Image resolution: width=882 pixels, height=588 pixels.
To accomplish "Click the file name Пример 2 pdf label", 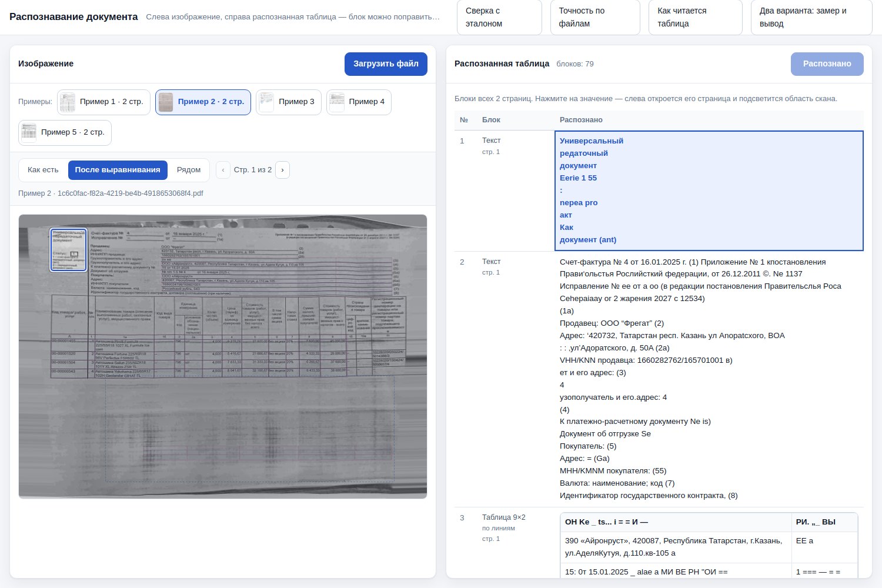I will pos(111,193).
